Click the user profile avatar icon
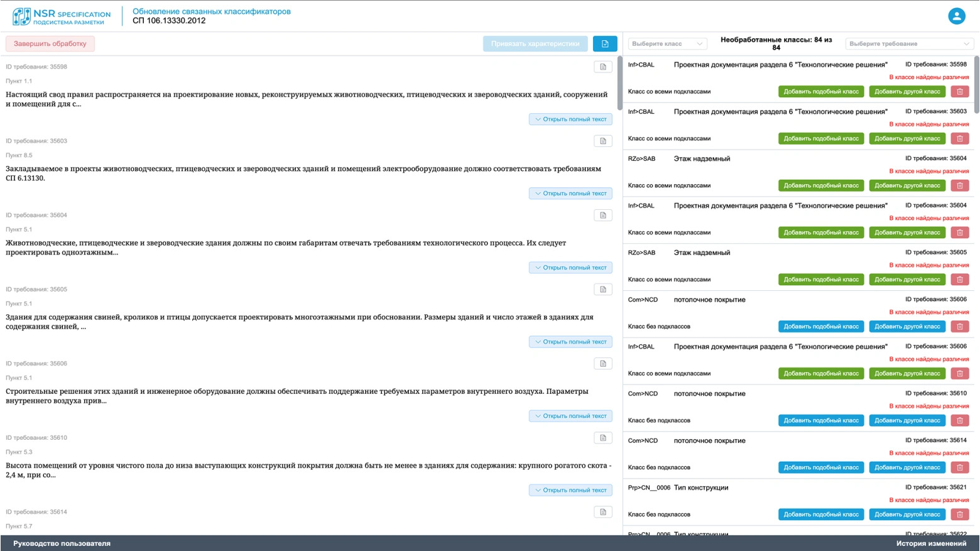 pos(956,16)
